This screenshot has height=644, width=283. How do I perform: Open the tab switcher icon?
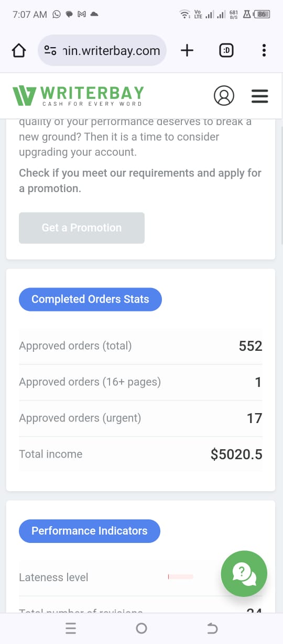[226, 50]
